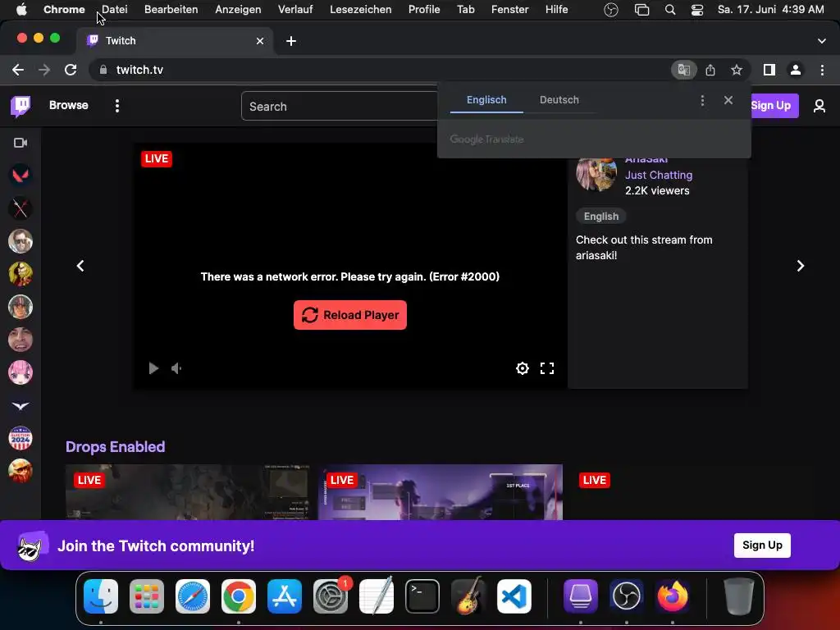Click Sign Up on the community banner
840x630 pixels.
pyautogui.click(x=762, y=546)
